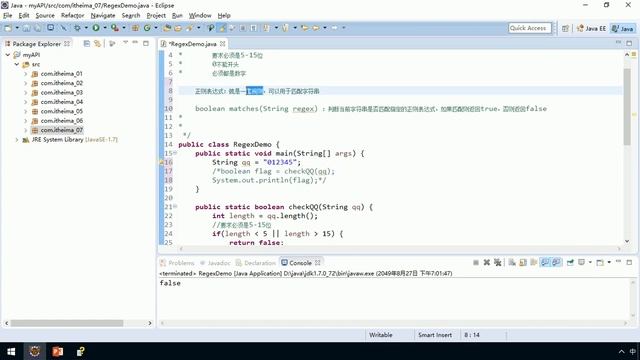
Task: Click the New Java Package icon
Action: [x=135, y=28]
